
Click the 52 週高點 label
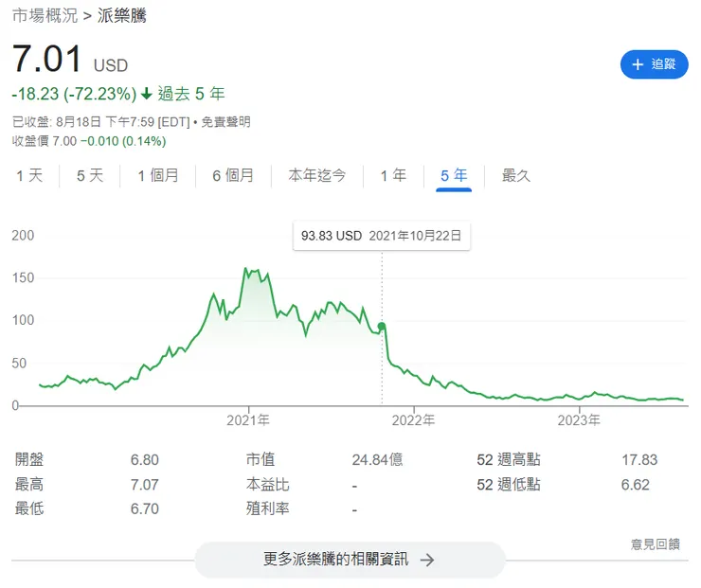point(509,460)
